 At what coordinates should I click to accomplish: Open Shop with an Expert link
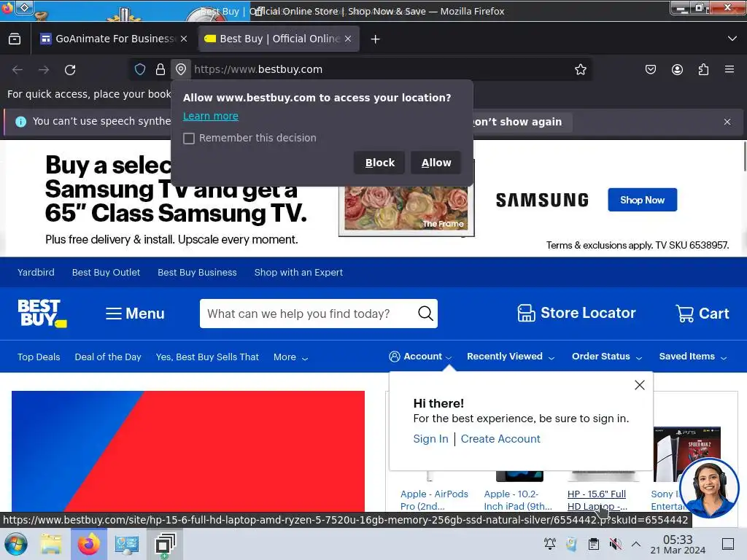pos(298,273)
